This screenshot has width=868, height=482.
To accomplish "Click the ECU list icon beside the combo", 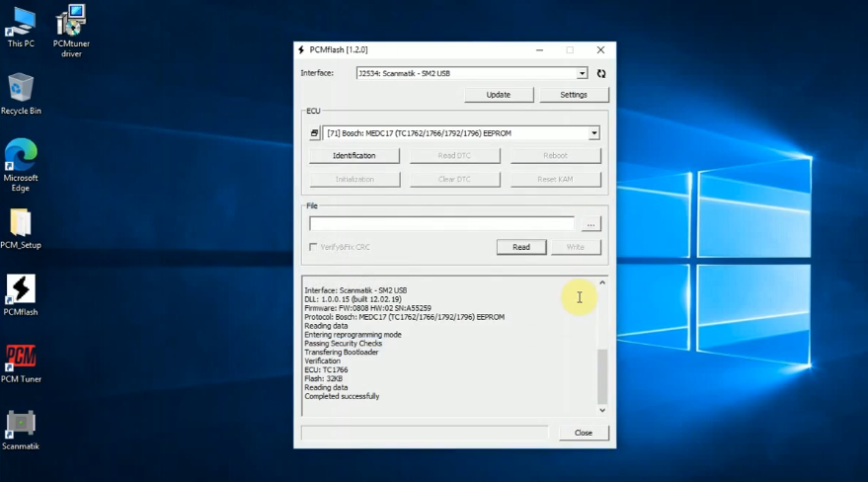I will [314, 133].
